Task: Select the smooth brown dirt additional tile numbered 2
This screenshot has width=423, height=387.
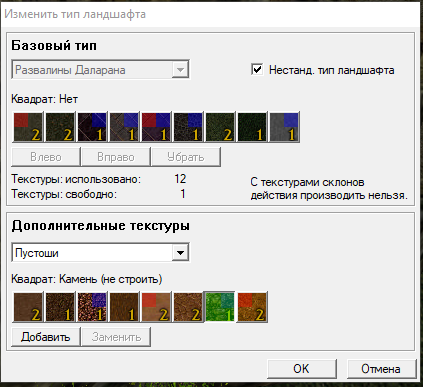Action: [x=28, y=307]
